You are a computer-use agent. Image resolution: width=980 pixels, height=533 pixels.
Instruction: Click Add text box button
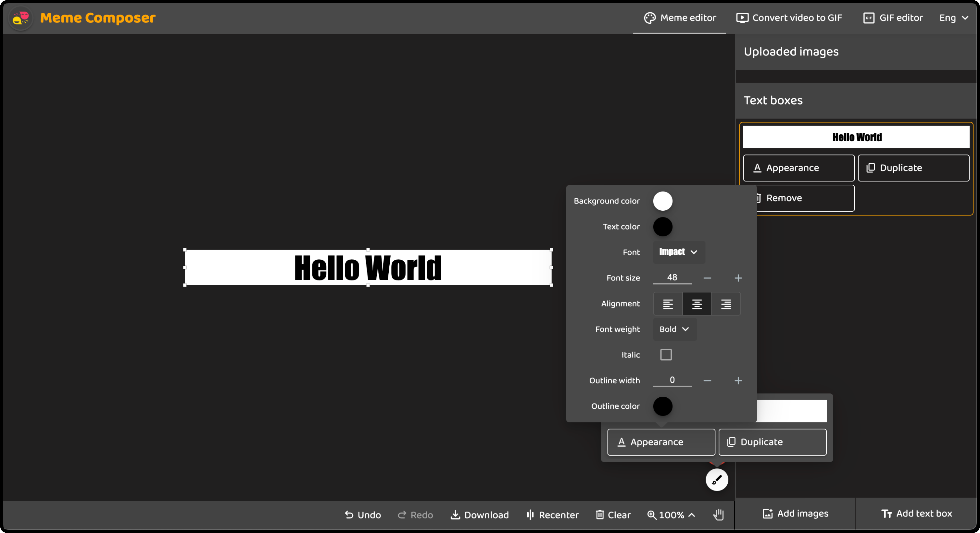[x=916, y=514]
